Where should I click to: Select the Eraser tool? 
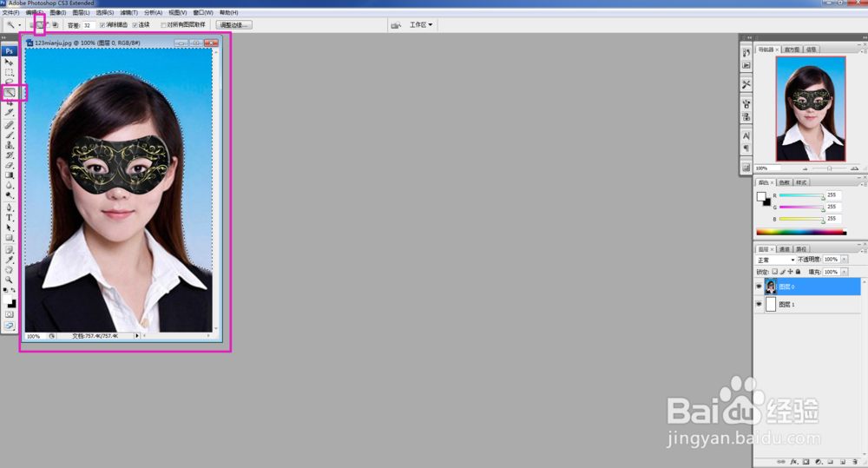9,165
